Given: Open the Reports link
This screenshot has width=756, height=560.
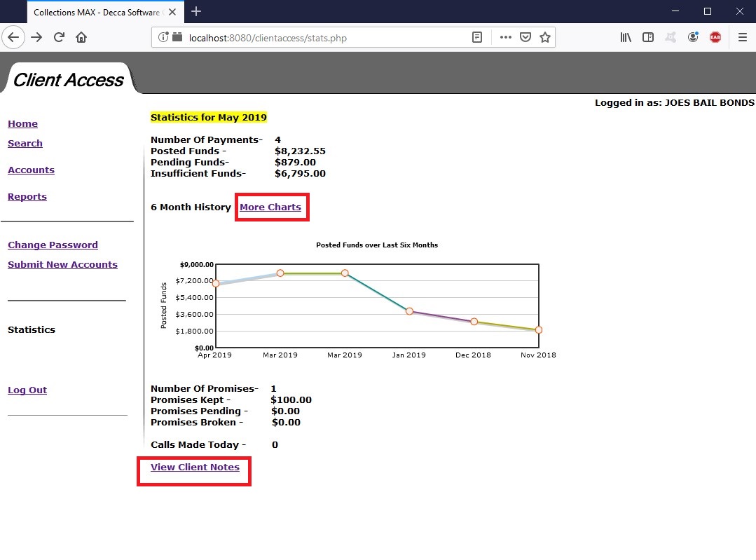Looking at the screenshot, I should point(27,196).
